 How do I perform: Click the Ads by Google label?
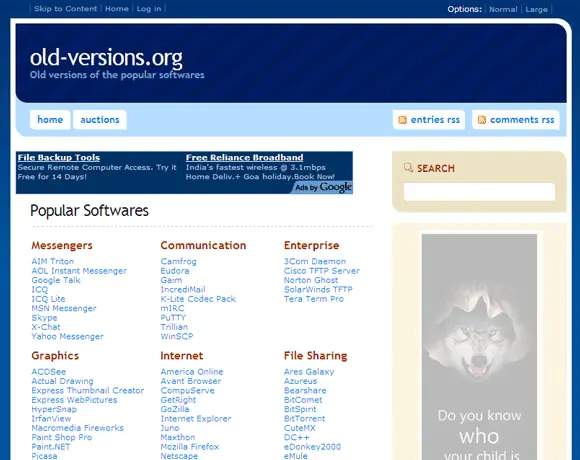(323, 187)
